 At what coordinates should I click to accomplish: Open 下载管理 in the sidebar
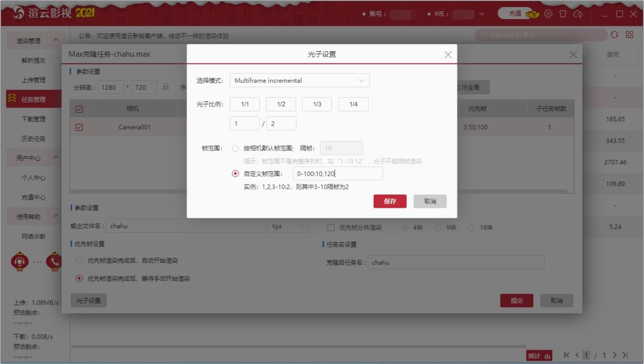(33, 119)
